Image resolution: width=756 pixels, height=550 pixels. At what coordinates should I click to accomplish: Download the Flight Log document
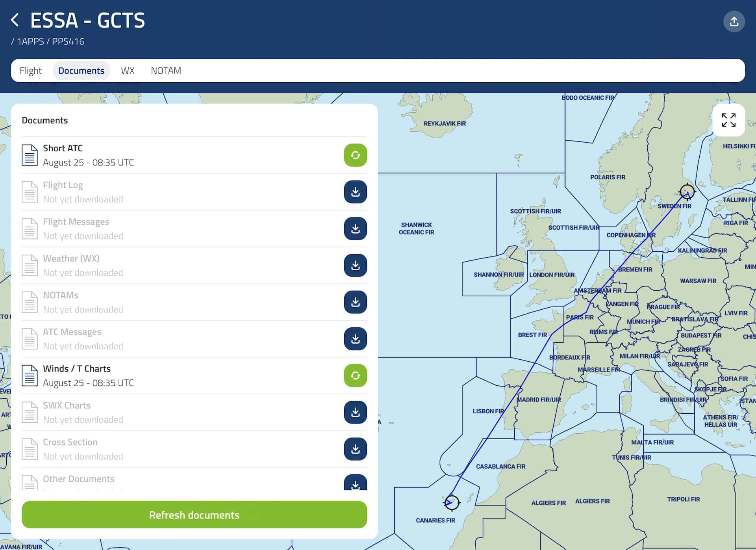(x=355, y=192)
